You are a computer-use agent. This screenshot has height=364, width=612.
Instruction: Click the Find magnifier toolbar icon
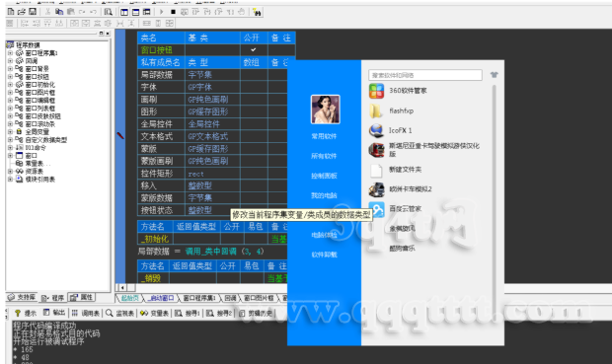pos(109,12)
